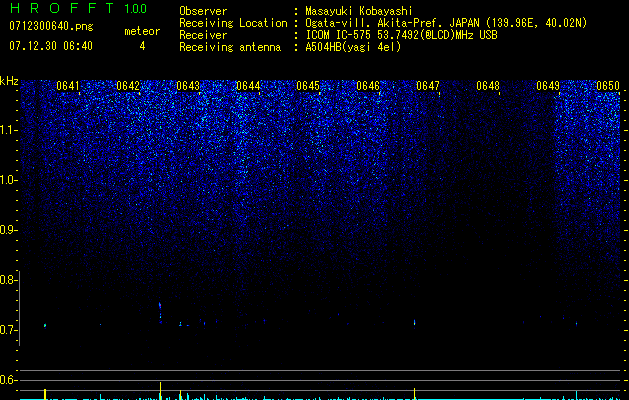
Task: Click the 0.8 frequency axis label
Action: tap(7, 280)
